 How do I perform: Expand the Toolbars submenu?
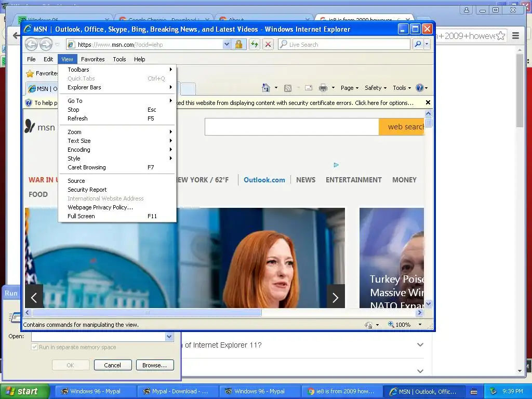coord(117,70)
